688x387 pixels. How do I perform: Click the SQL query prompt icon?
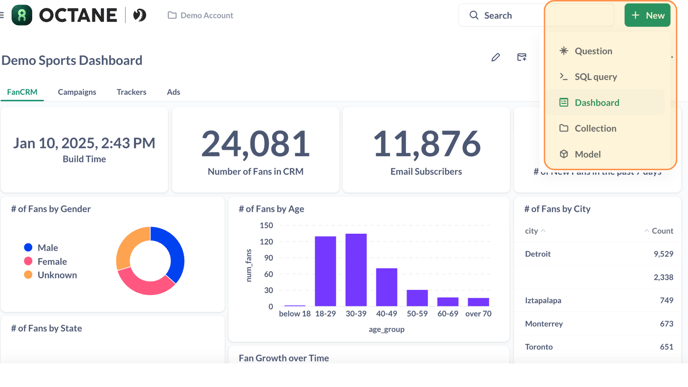(564, 76)
